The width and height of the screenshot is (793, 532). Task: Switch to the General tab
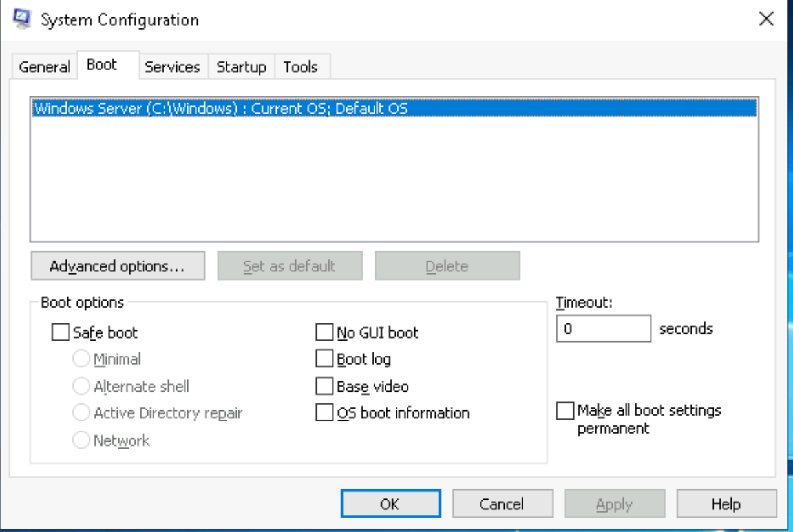pyautogui.click(x=44, y=67)
